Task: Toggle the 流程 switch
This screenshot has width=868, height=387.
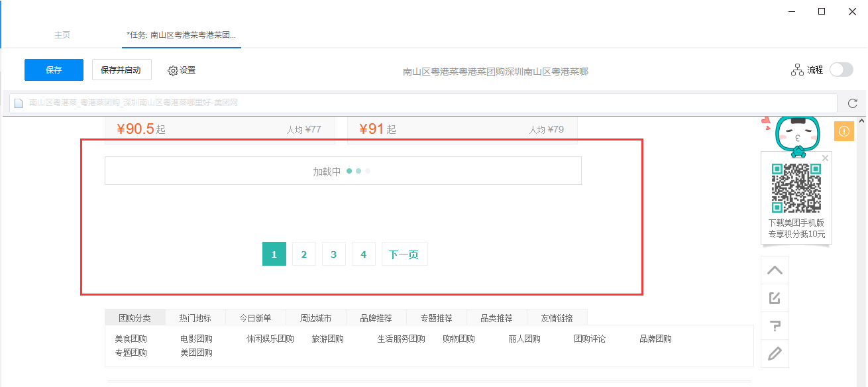Action: (841, 70)
